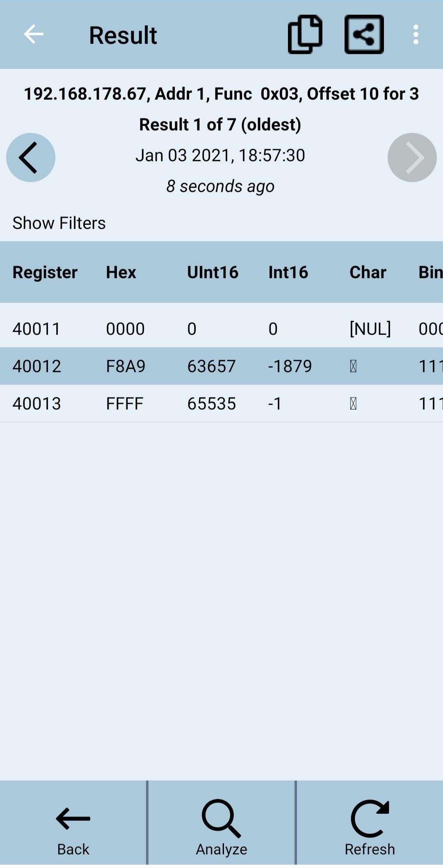The width and height of the screenshot is (443, 868).
Task: Share the Modbus result
Action: pos(364,34)
